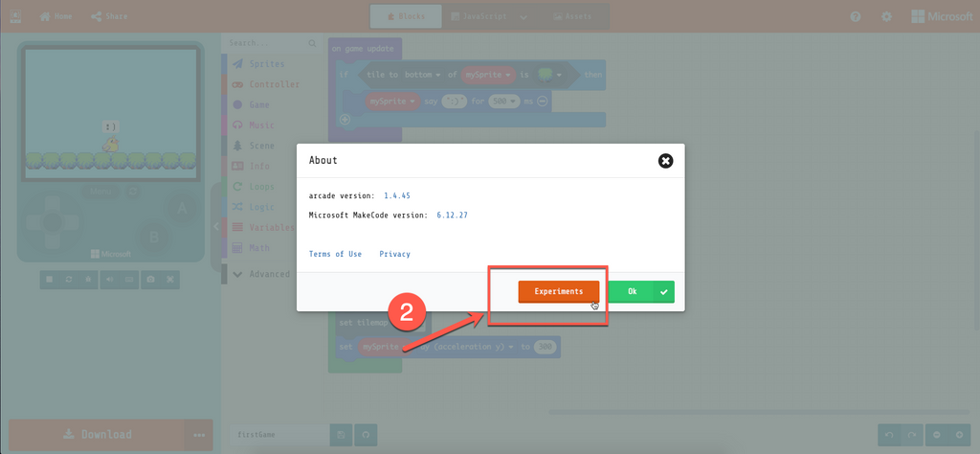Click the Download button
This screenshot has height=454, width=980.
(x=98, y=434)
